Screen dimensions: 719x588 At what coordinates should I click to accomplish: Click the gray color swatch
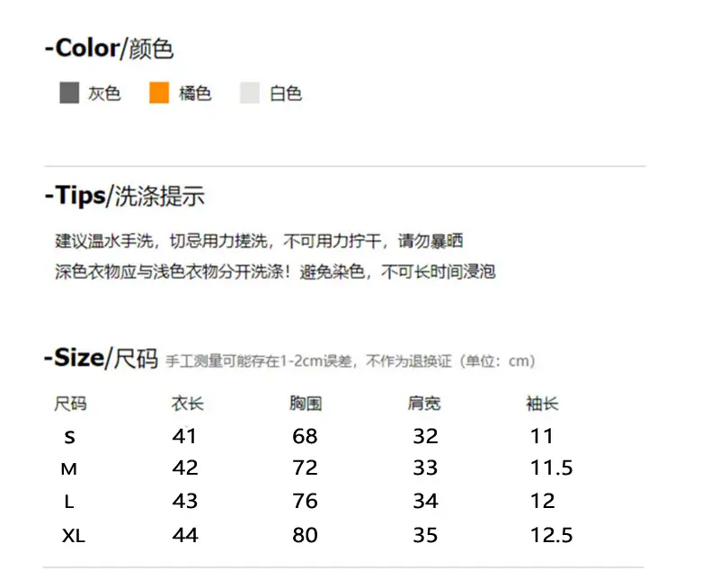click(x=69, y=94)
